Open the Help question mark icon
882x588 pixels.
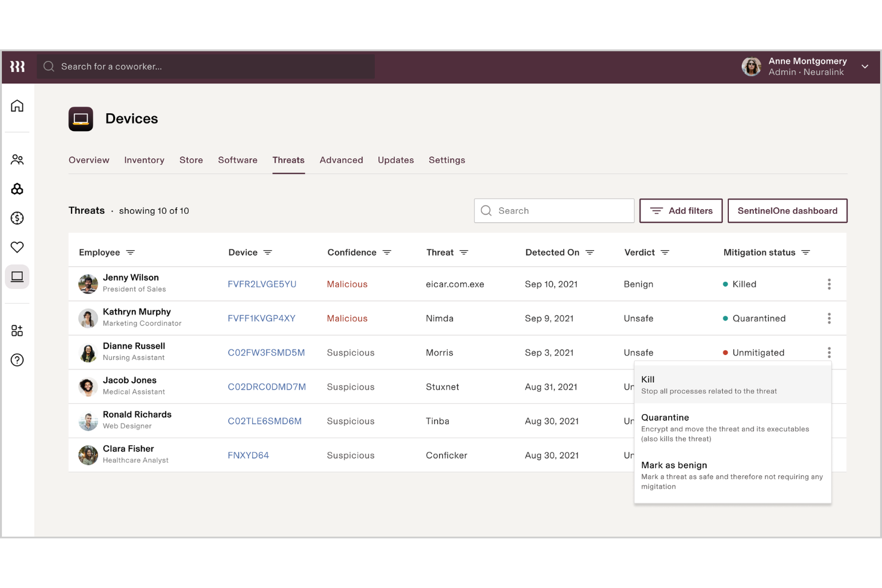tap(17, 360)
